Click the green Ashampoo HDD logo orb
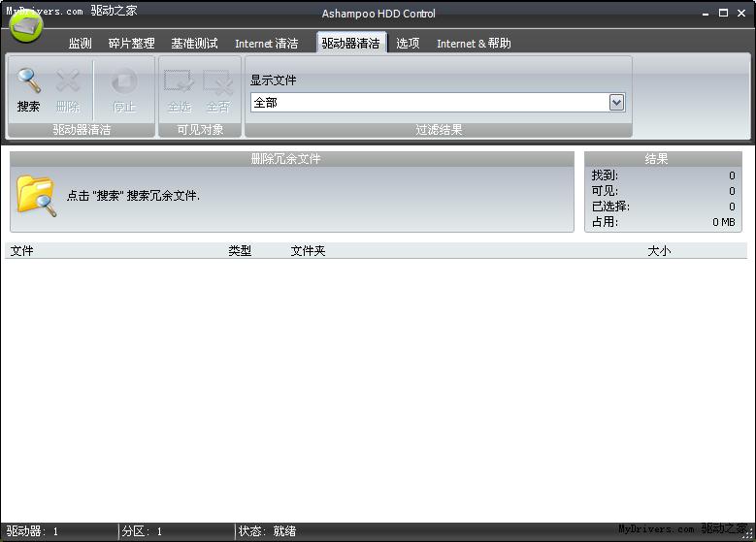Screen dimensions: 756x542 (25, 25)
